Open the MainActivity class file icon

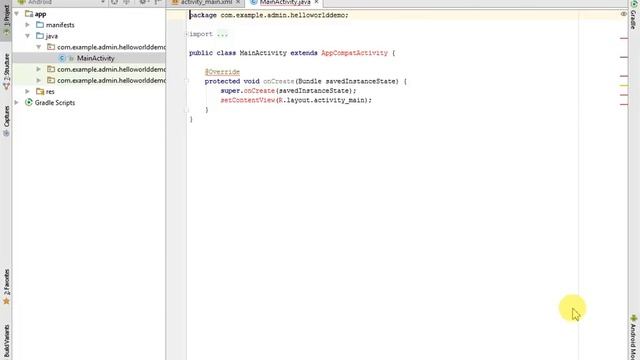click(62, 58)
